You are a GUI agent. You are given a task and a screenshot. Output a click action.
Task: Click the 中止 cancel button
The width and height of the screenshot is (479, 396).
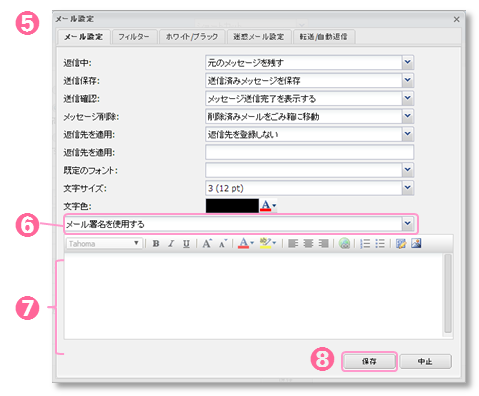(x=425, y=361)
